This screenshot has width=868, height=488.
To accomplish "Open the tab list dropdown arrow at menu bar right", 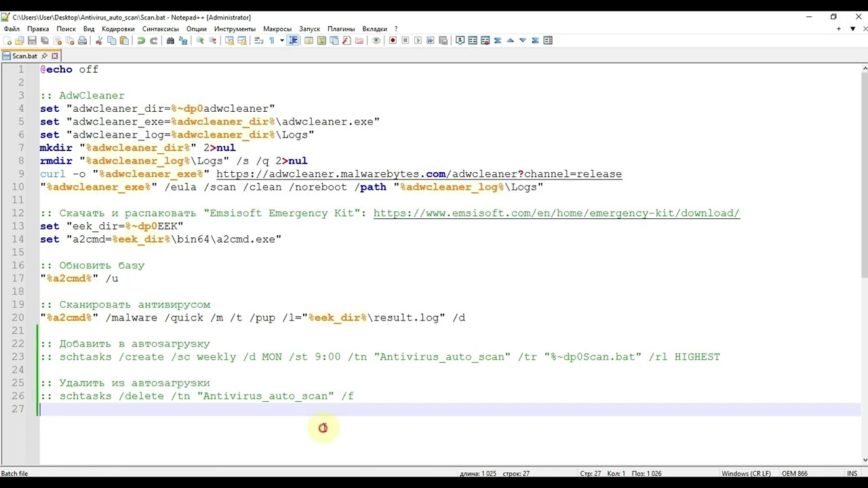I will coord(852,29).
